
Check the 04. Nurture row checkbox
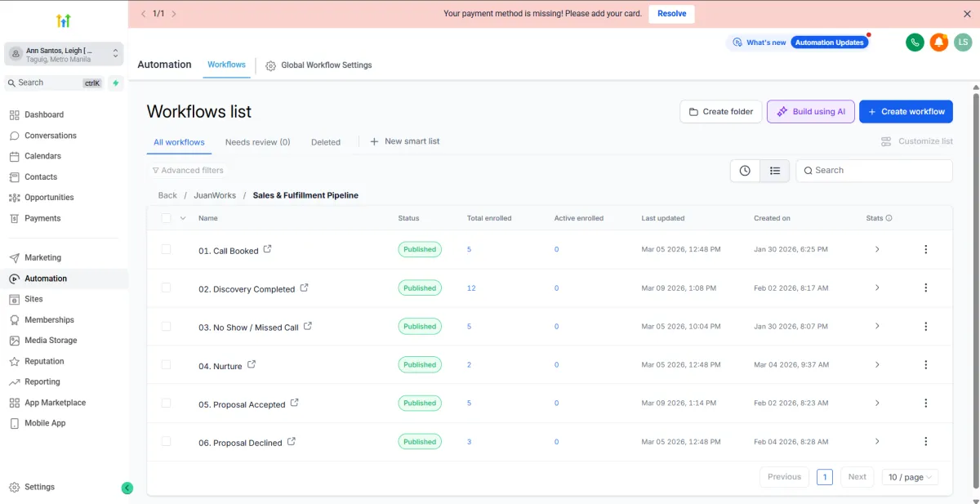point(167,364)
